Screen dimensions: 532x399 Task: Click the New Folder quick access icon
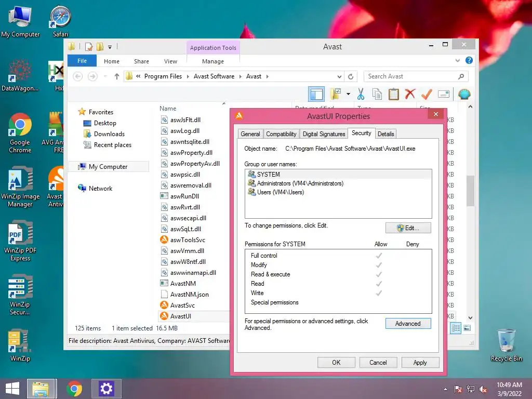point(100,46)
